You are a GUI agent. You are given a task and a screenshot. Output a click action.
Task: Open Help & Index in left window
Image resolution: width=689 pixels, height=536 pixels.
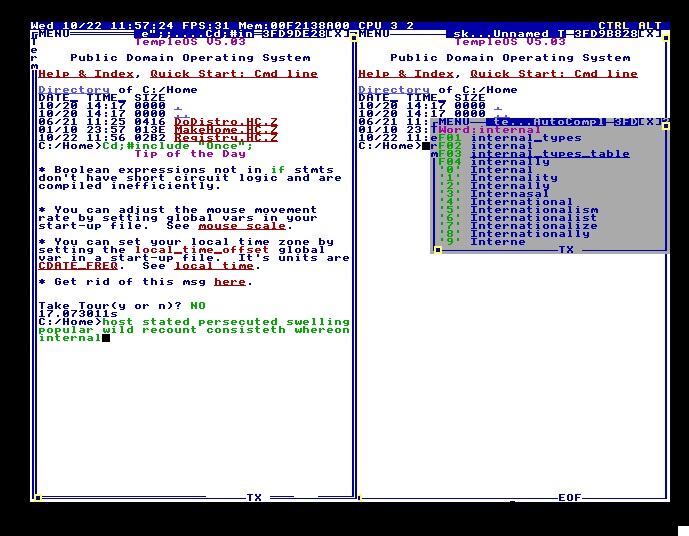pyautogui.click(x=86, y=74)
